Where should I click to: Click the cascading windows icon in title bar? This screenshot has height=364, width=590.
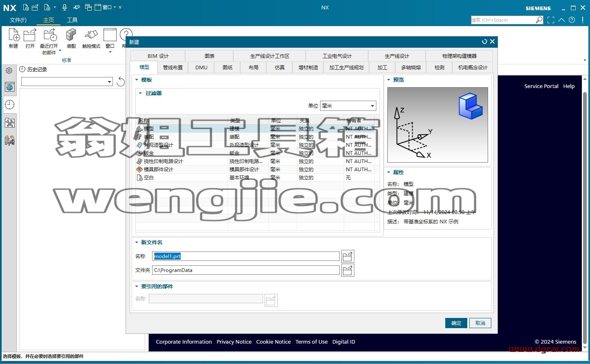88,7
